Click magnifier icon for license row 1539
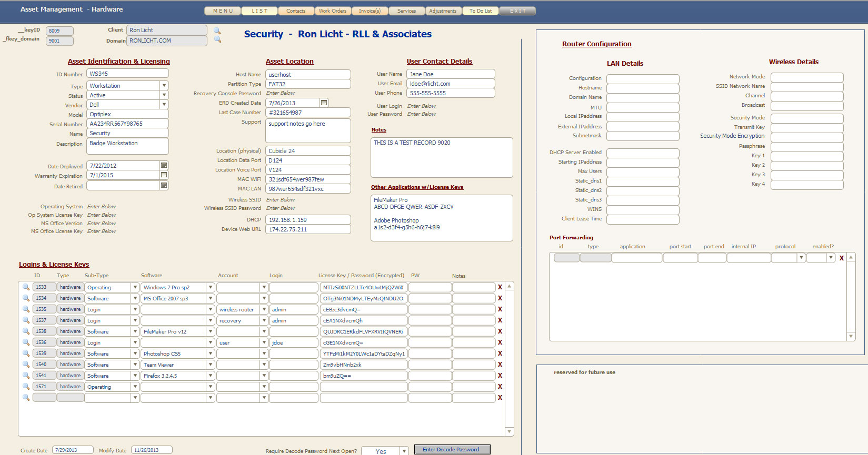Image resolution: width=868 pixels, height=455 pixels. 26,353
